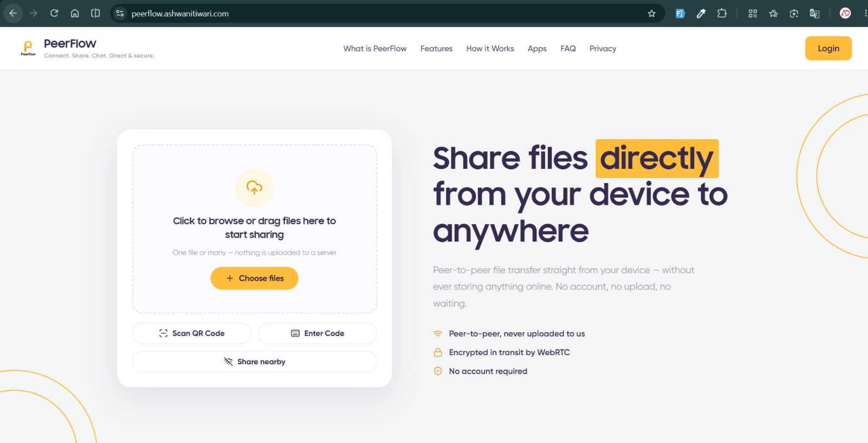Open the translate page icon
The height and width of the screenshot is (443, 868).
coord(814,14)
